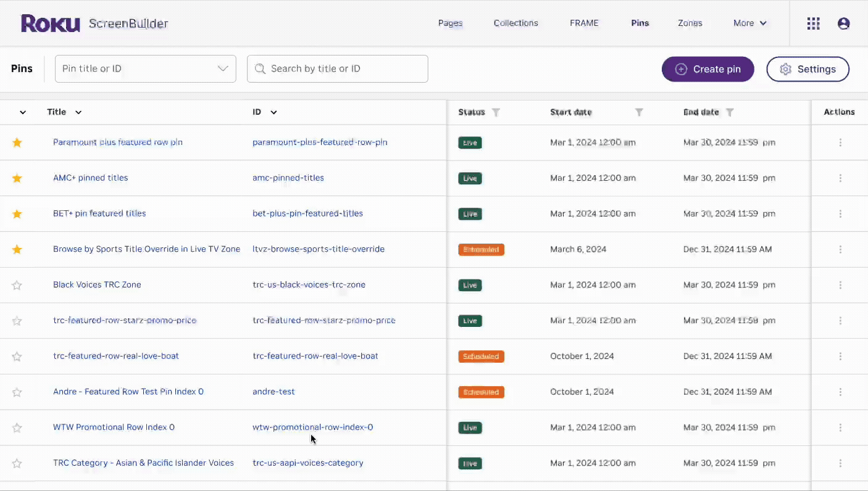Open actions menu for Browse by Sports Title Override
This screenshot has width=868, height=491.
click(840, 250)
